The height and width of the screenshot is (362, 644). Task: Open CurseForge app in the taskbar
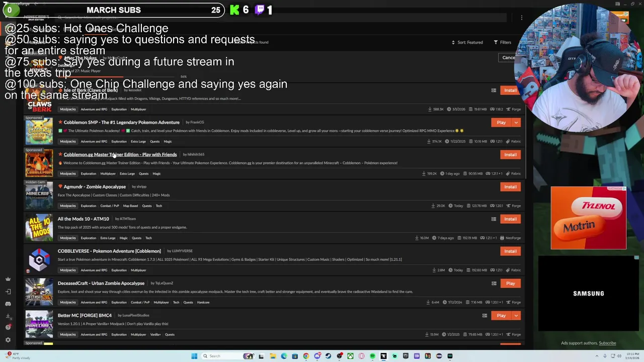[383, 356]
